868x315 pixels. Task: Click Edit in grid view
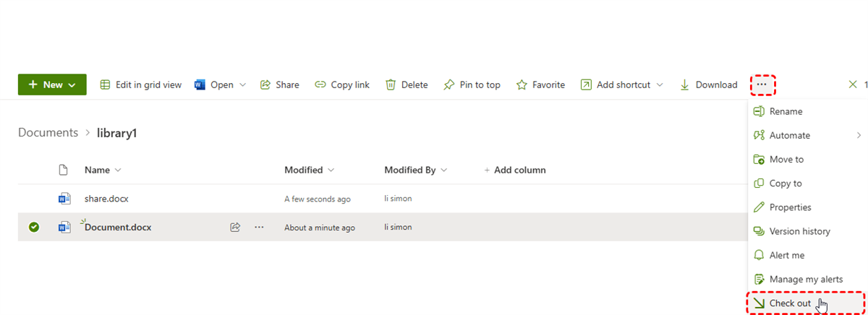click(x=140, y=85)
